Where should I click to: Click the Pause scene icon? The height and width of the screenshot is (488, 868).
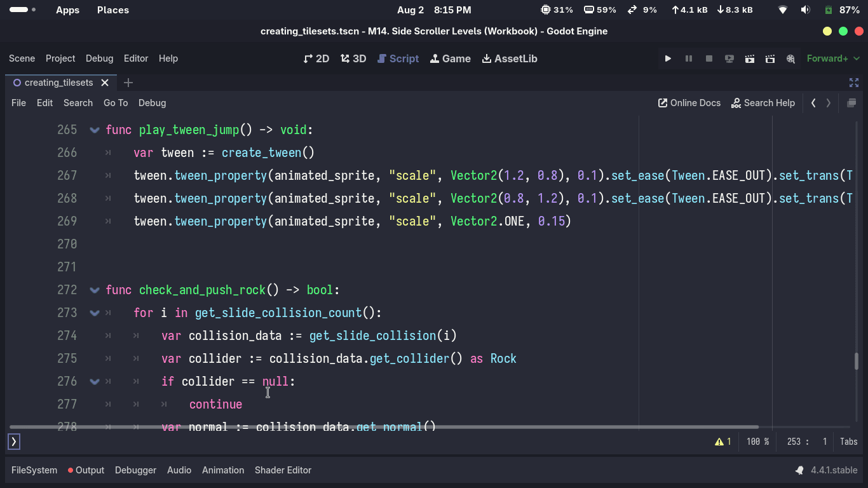click(x=688, y=58)
